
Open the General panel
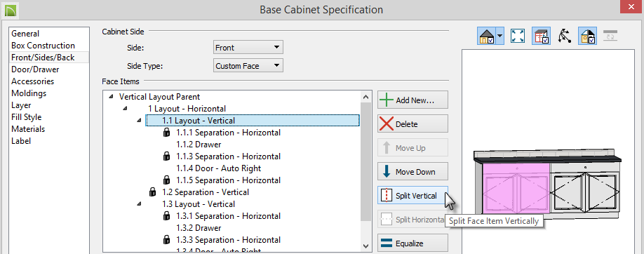coord(25,34)
